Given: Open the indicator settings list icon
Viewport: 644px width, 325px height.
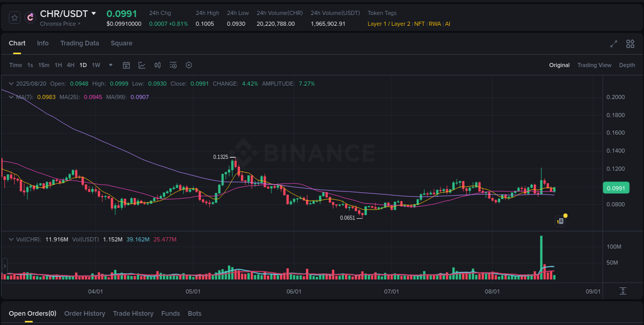Looking at the screenshot, I should [173, 65].
